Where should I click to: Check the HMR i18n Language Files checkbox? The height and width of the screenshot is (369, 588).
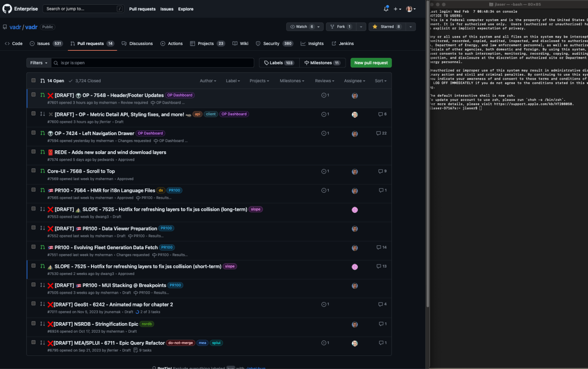34,190
